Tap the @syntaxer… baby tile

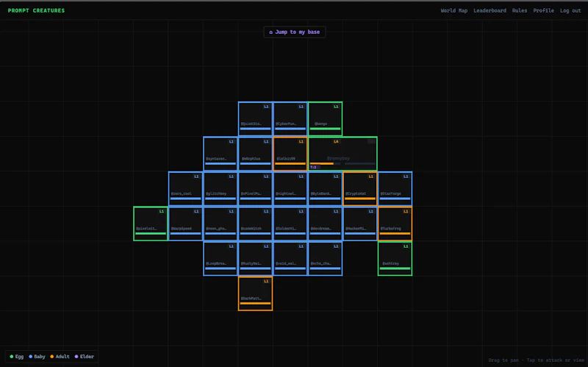(220, 154)
